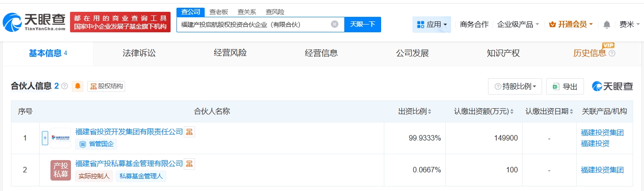Screen dimensions: 644x191
Task: Open equity structure icon for 福建省投资开发集团
Action: click(189, 132)
